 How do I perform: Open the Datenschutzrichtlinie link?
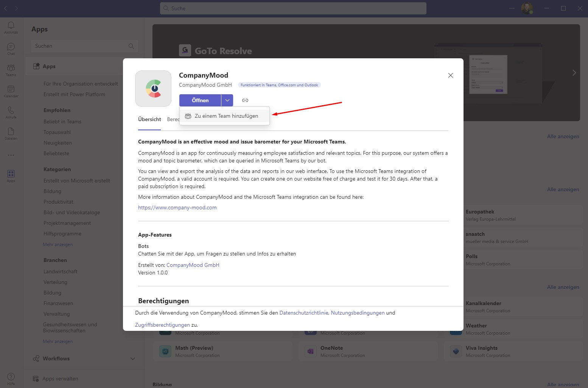303,313
